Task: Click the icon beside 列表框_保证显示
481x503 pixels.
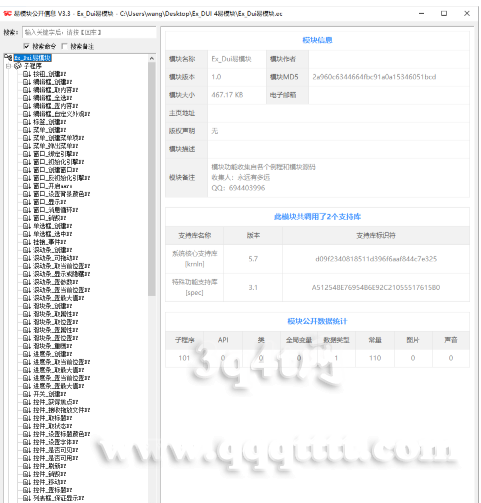Action: (x=27, y=498)
